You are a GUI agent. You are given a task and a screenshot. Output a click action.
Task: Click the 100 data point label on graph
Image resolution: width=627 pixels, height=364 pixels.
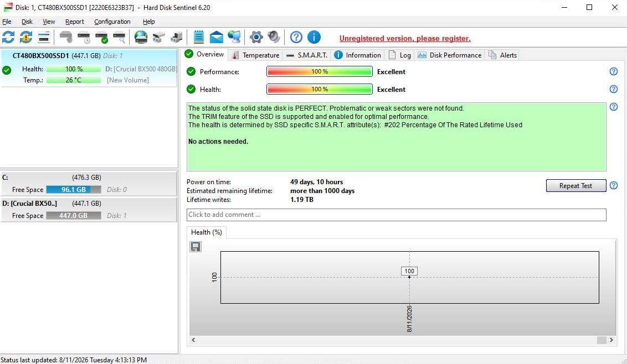click(x=409, y=271)
